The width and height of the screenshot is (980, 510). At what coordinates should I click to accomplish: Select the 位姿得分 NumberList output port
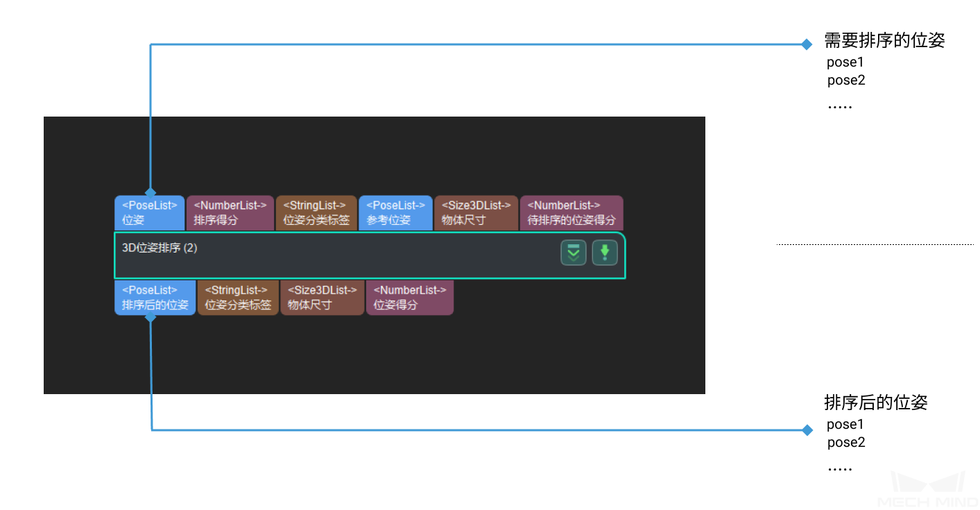coord(410,298)
